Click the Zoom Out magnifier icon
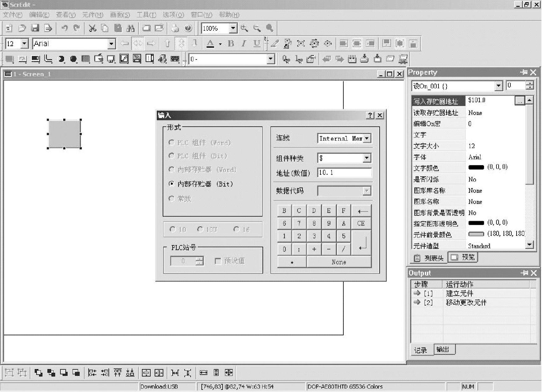Screen dimensions: 542x392 [x=257, y=28]
